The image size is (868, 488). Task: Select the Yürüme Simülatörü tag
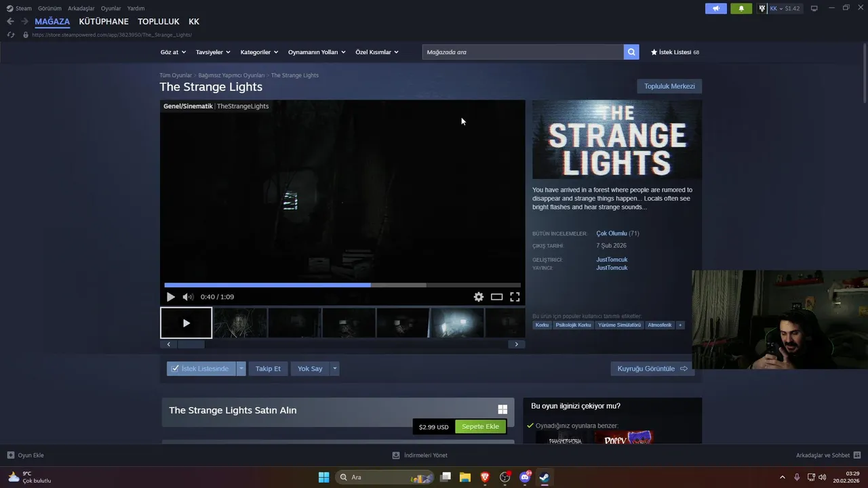(x=619, y=325)
